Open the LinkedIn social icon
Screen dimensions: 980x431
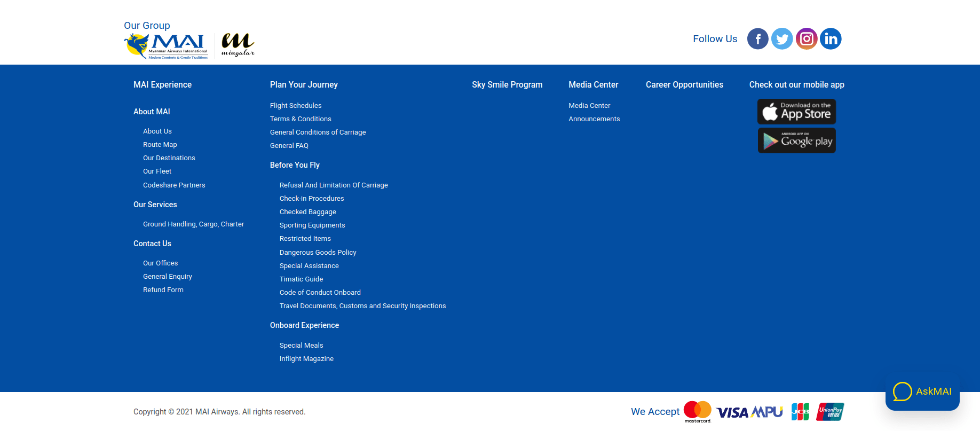[x=831, y=39]
